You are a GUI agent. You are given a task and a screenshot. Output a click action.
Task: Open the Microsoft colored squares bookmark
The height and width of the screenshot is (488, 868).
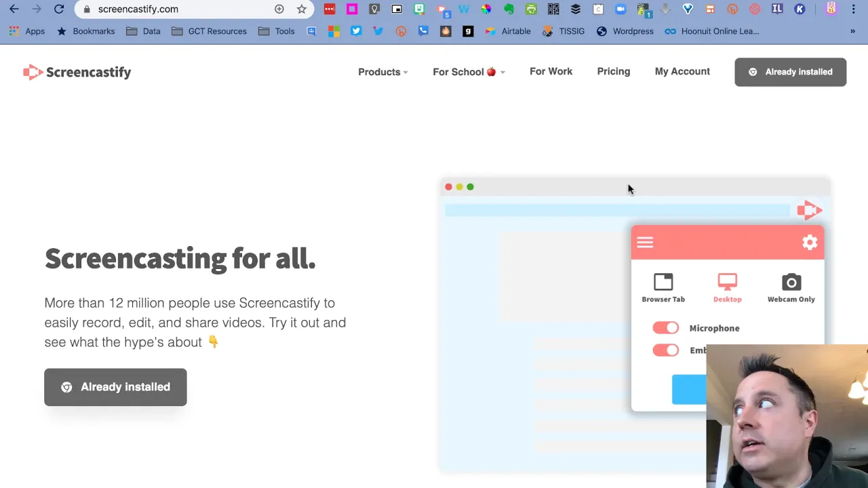point(334,31)
